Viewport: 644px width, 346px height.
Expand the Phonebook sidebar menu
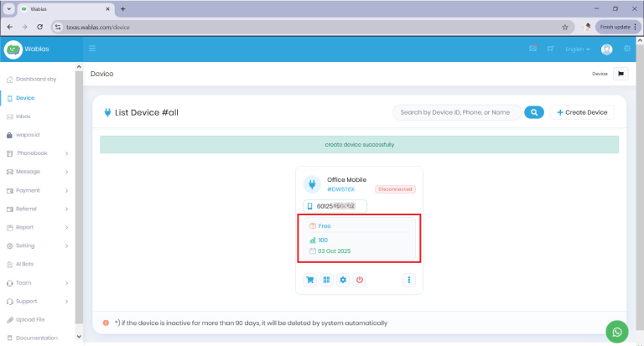click(37, 153)
